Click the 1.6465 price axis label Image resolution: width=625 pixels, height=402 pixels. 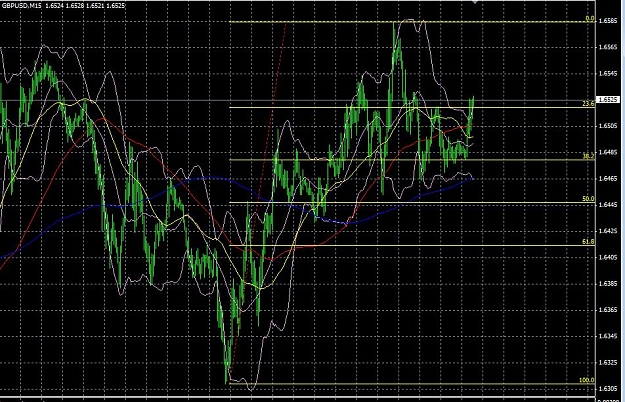point(608,178)
